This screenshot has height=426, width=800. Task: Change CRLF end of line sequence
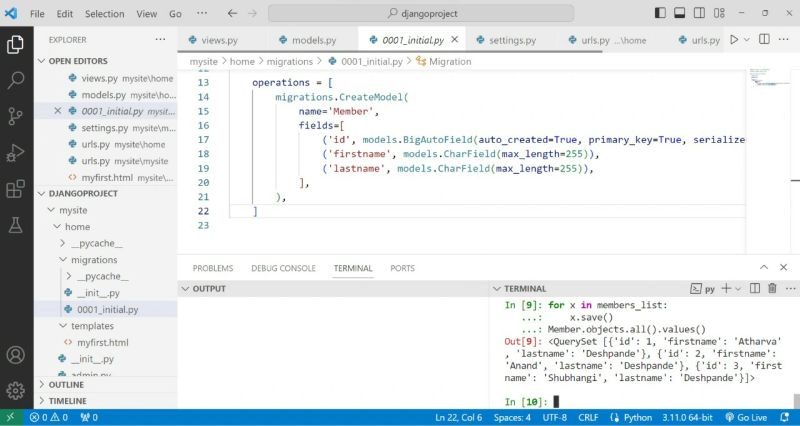tap(588, 417)
